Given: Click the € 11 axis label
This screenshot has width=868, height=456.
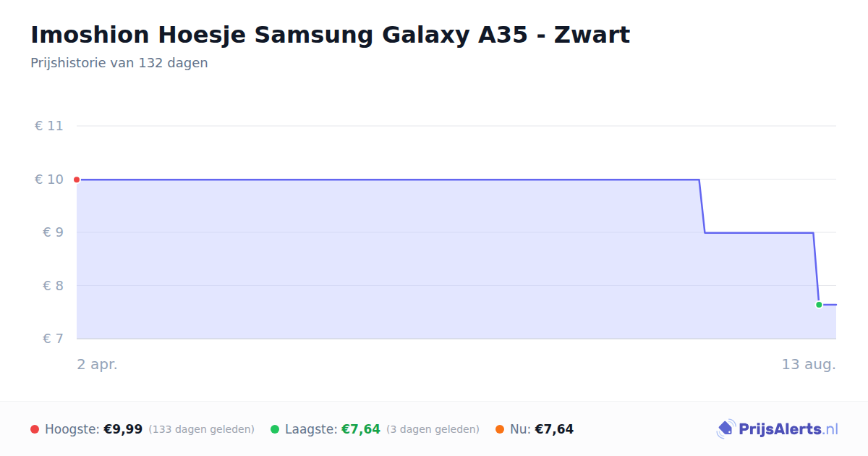Looking at the screenshot, I should [49, 126].
